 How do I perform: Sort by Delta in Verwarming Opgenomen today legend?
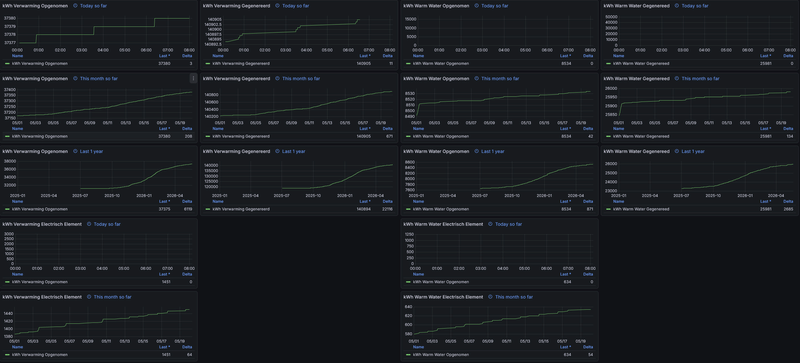(188, 56)
